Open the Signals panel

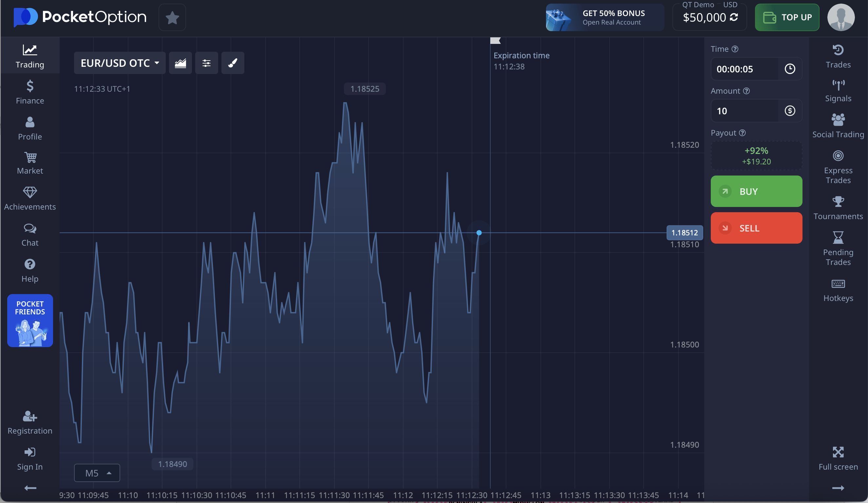point(838,91)
